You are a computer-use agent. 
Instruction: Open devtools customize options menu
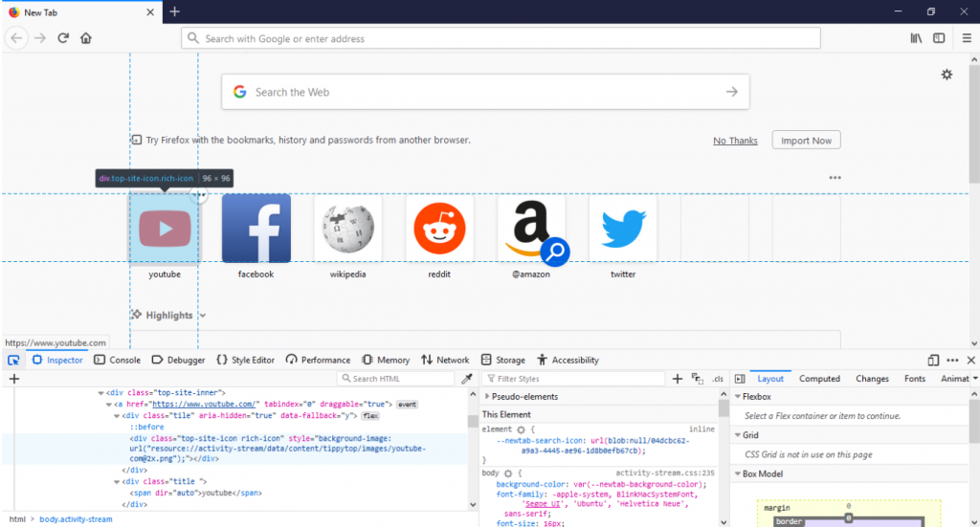(x=952, y=361)
